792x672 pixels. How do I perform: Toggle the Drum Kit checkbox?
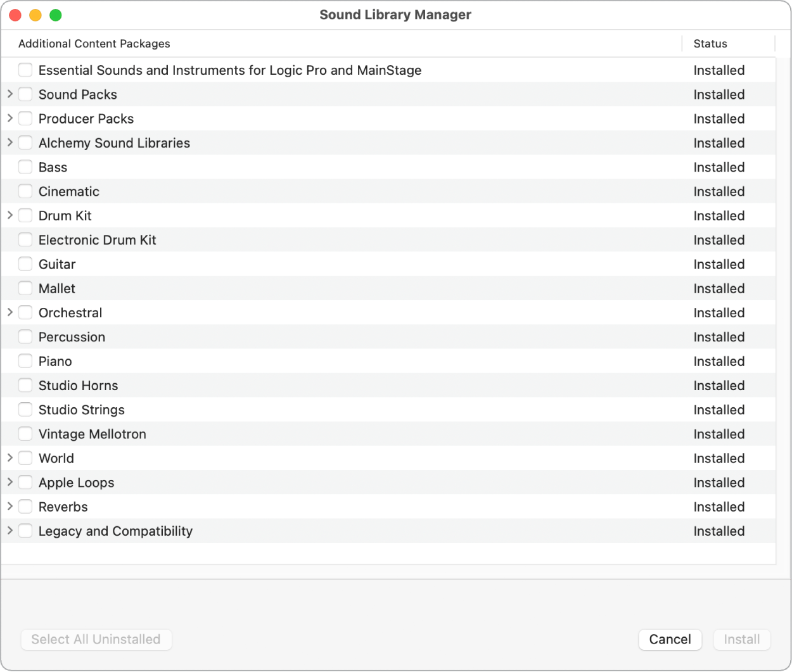[25, 215]
